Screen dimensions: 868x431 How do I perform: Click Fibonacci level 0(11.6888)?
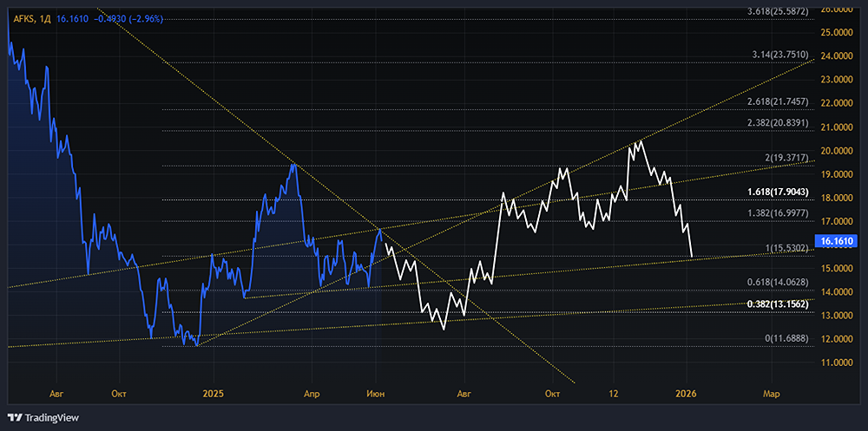[785, 338]
